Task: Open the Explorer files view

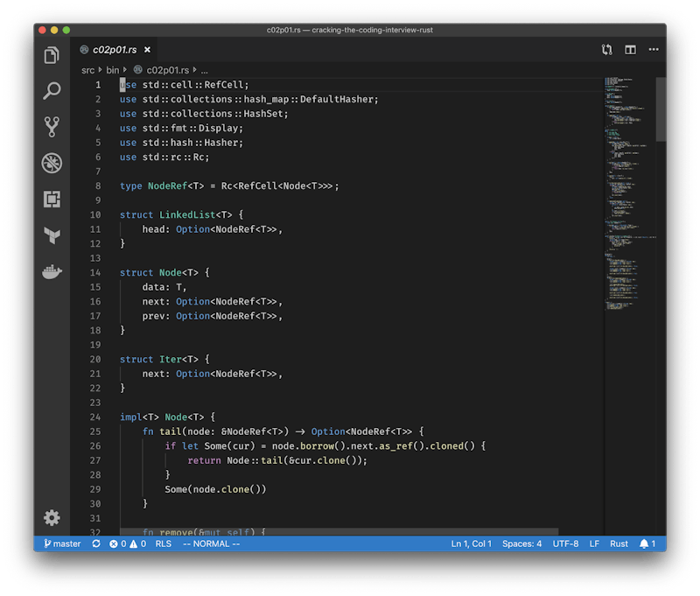Action: coord(52,56)
